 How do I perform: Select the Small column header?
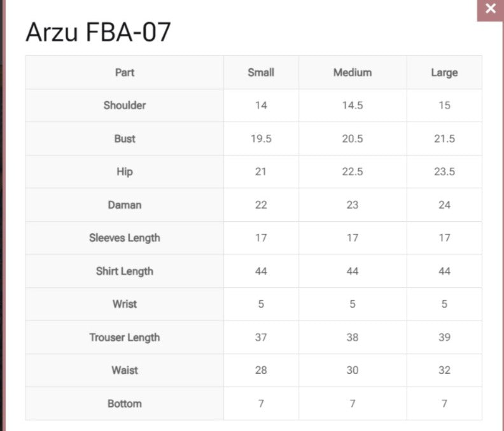coord(261,72)
